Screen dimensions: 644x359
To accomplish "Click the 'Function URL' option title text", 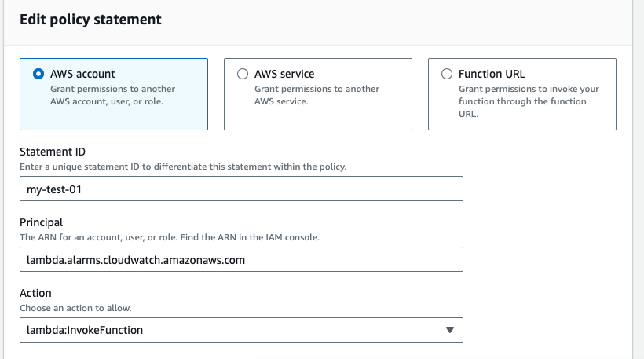I will [x=492, y=74].
